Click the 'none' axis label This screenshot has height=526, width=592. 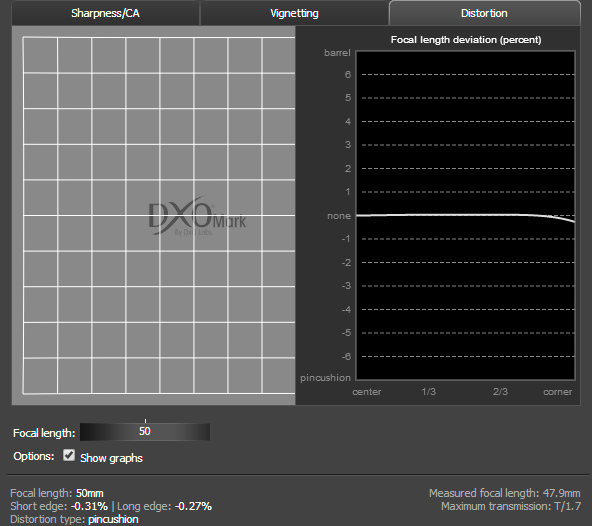tap(339, 216)
